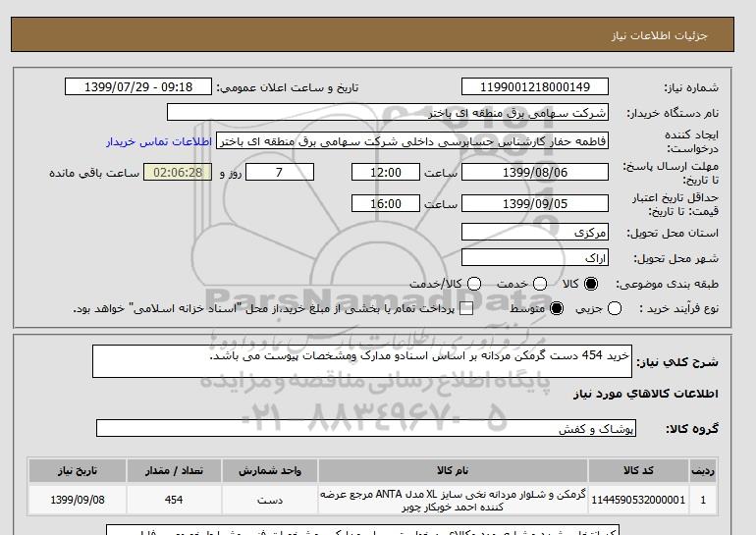Click the product code cell 1144590532000001

click(638, 500)
